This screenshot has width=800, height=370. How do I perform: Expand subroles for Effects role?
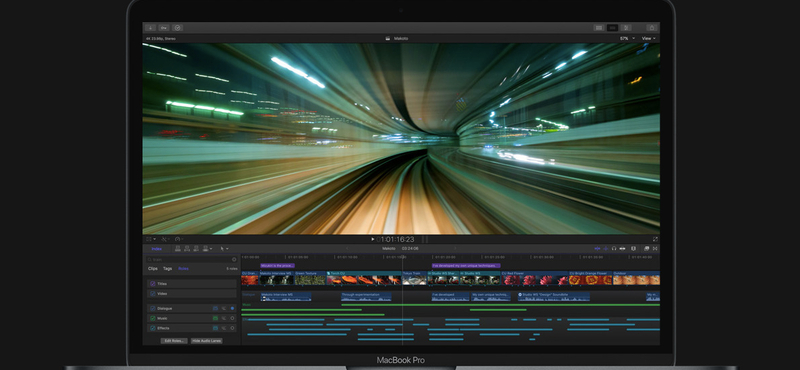224,328
